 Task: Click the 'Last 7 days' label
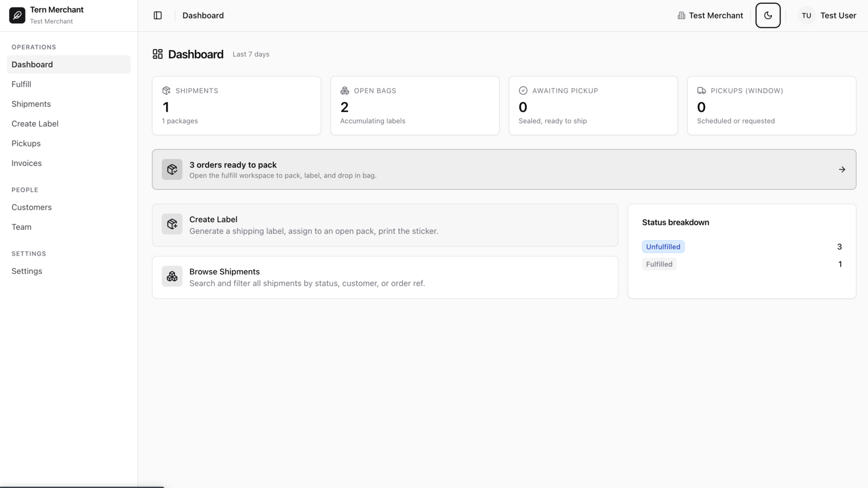251,54
